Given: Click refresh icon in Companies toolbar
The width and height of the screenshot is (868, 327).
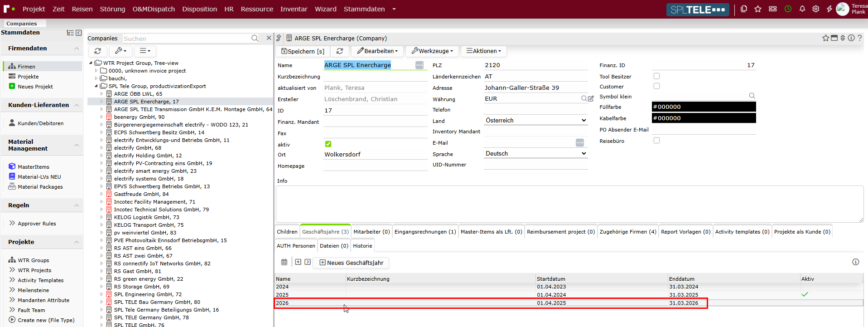Looking at the screenshot, I should click(98, 51).
